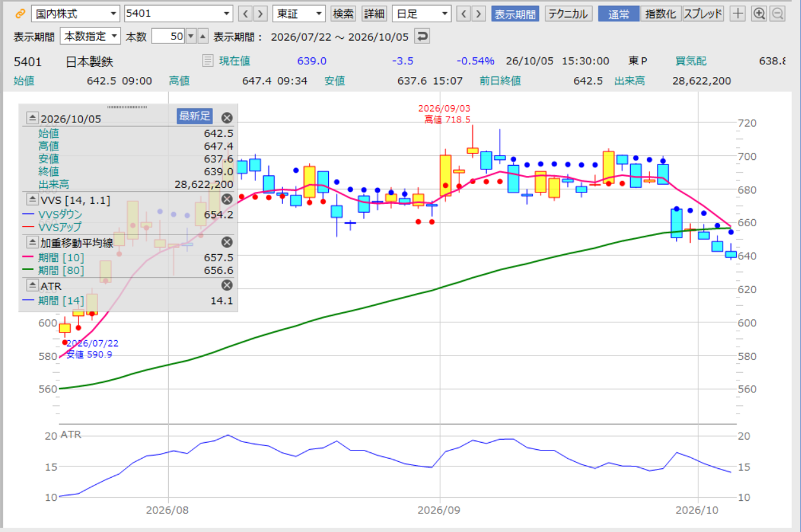Open the 日足 timeframe dropdown
Viewport: 801px width, 532px height.
(x=421, y=13)
